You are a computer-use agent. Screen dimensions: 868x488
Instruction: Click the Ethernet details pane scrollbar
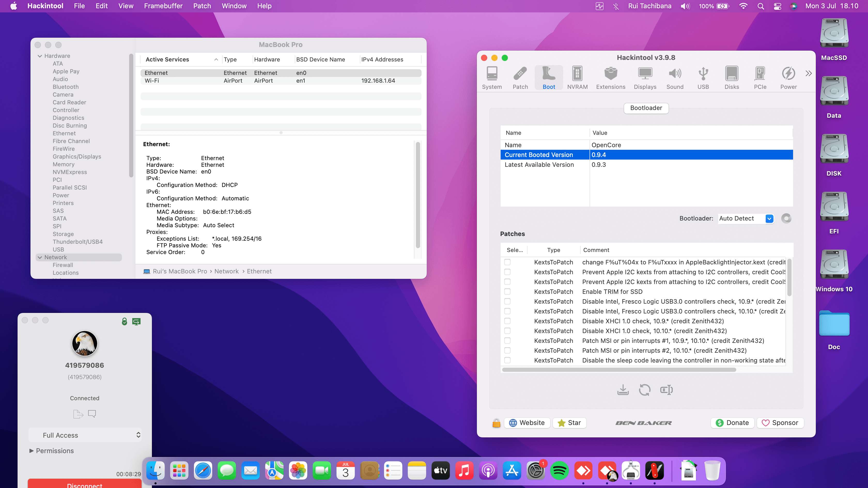[418, 195]
